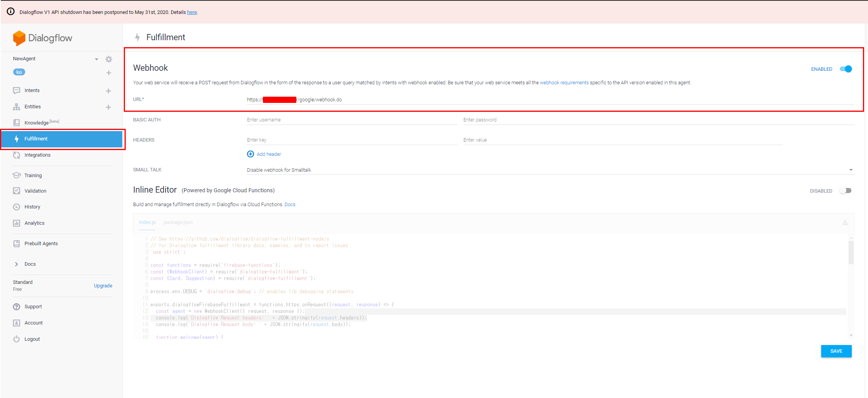Create new entity with plus icon
The width and height of the screenshot is (868, 398).
click(108, 107)
